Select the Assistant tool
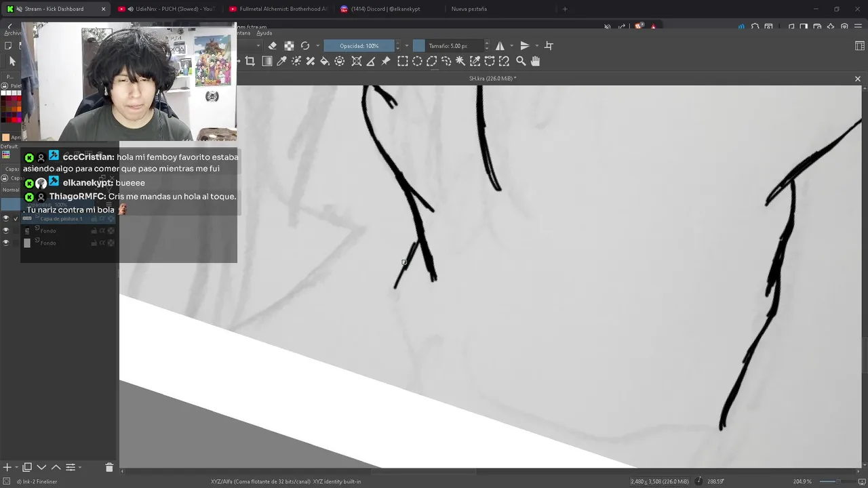 coord(357,61)
